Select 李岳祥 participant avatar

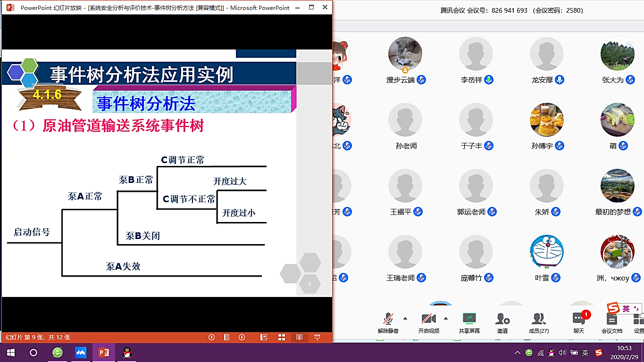pos(476,54)
